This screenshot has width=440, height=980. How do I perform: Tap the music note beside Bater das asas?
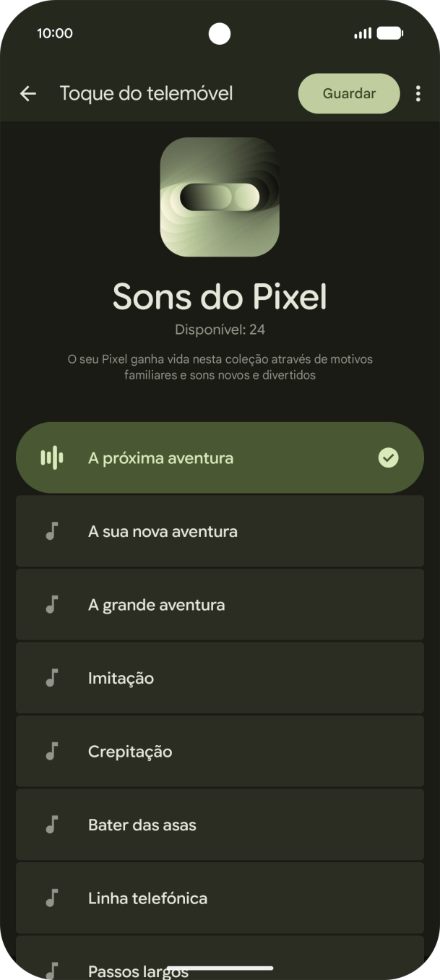click(x=51, y=825)
